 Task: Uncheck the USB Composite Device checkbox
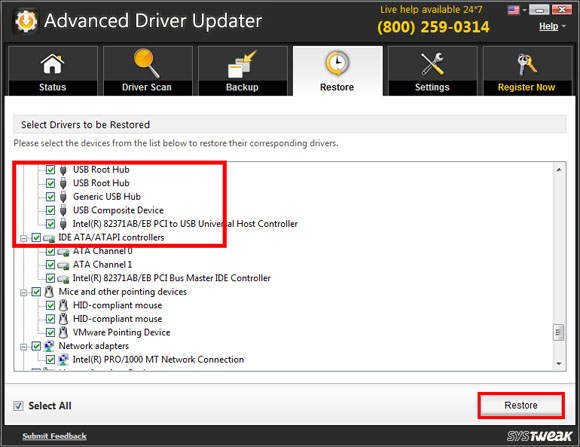tap(50, 210)
